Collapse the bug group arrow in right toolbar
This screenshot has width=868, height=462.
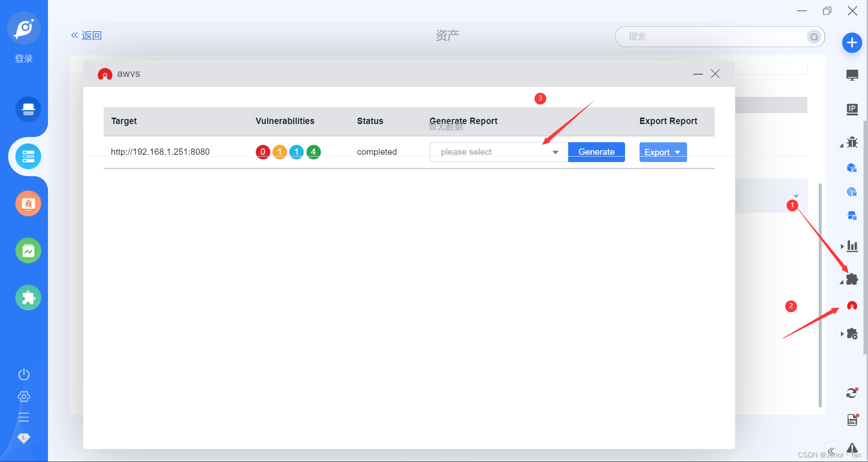[x=842, y=146]
